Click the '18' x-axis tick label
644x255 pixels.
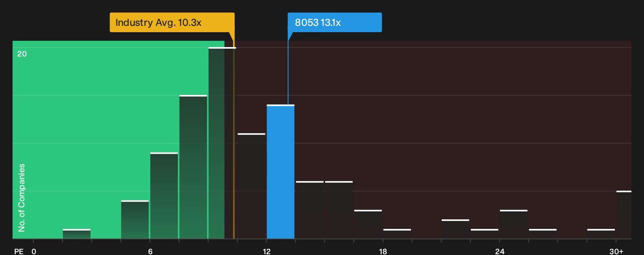click(383, 251)
